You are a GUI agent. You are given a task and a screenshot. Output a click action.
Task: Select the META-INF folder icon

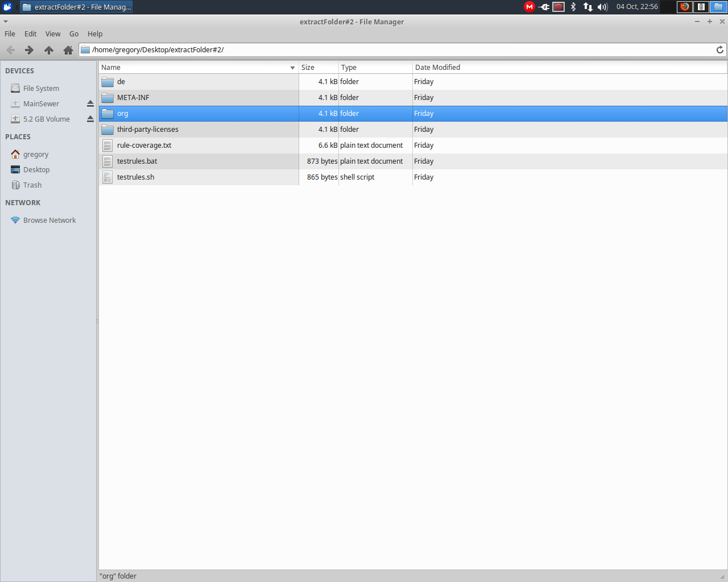(x=107, y=98)
